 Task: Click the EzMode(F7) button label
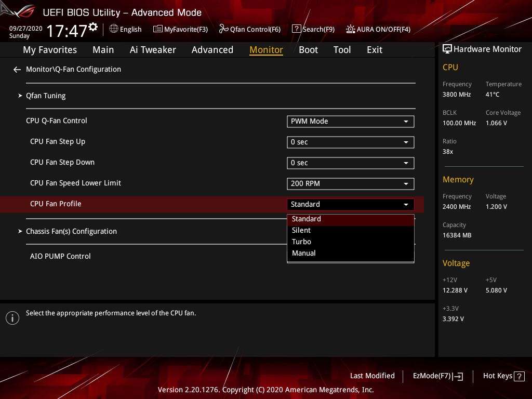pos(432,376)
